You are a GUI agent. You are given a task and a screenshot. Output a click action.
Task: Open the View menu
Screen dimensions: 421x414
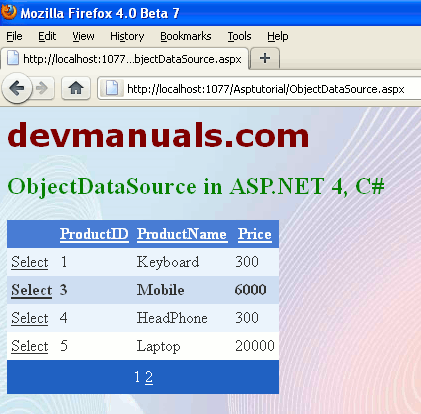pos(83,36)
